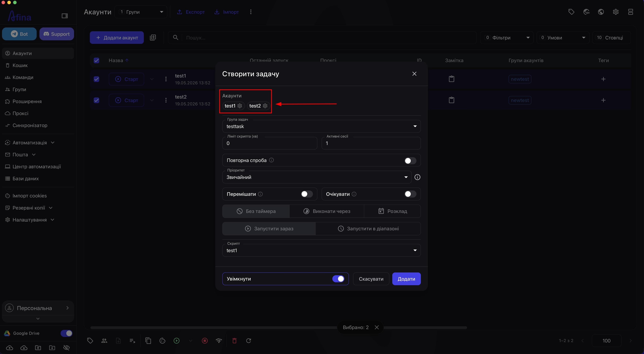The width and height of the screenshot is (644, 354).
Task: Toggle the Очікувати switch
Action: (410, 194)
